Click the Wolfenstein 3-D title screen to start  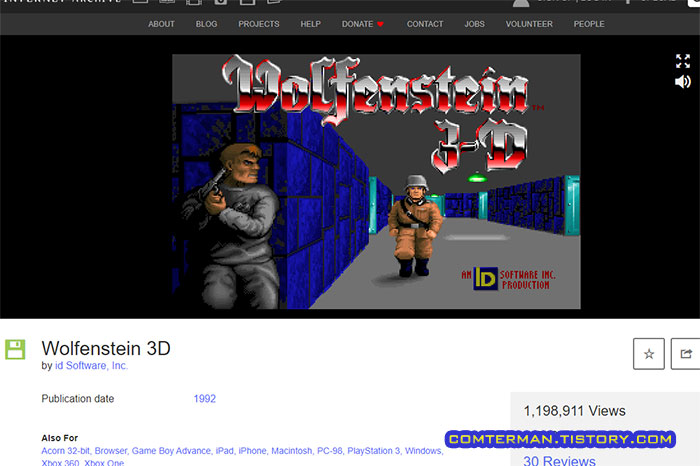[x=376, y=181]
